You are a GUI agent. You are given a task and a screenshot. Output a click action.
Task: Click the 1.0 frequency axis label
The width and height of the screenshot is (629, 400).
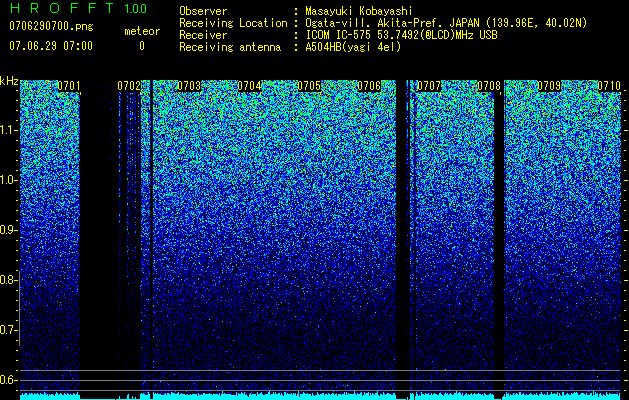8,180
